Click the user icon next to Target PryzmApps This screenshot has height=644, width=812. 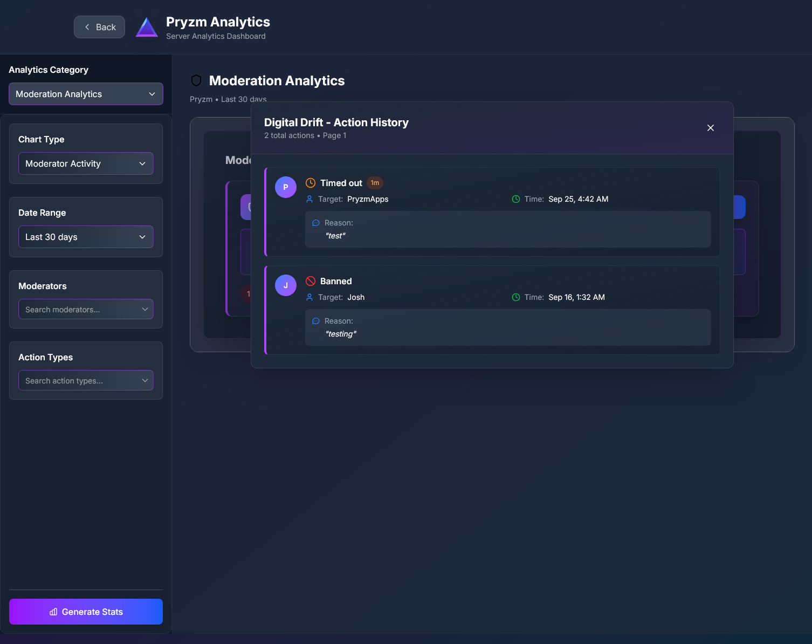[x=309, y=199]
